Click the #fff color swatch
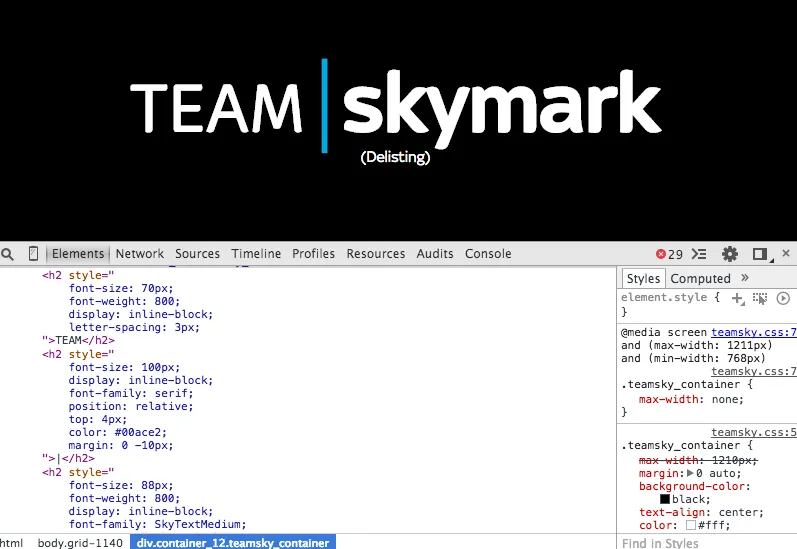797x549 pixels. (x=691, y=525)
